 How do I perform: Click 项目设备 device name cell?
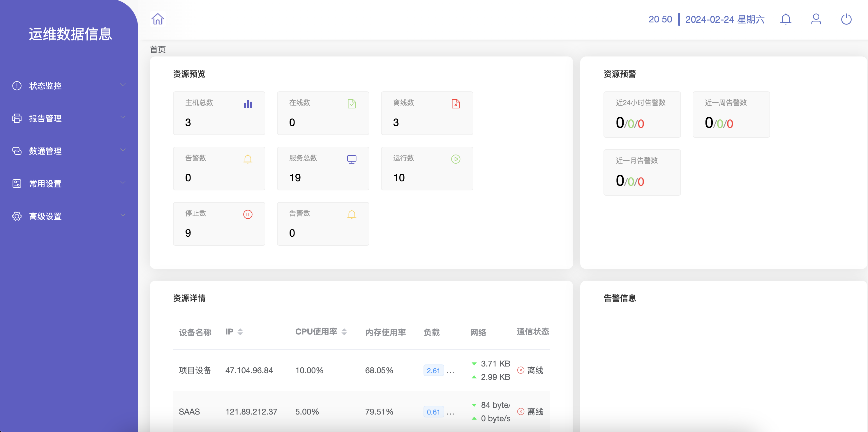coord(195,370)
